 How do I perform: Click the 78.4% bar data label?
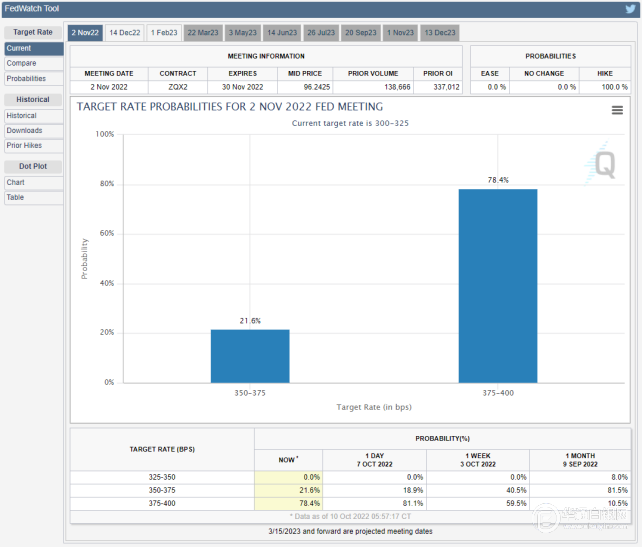pyautogui.click(x=498, y=180)
